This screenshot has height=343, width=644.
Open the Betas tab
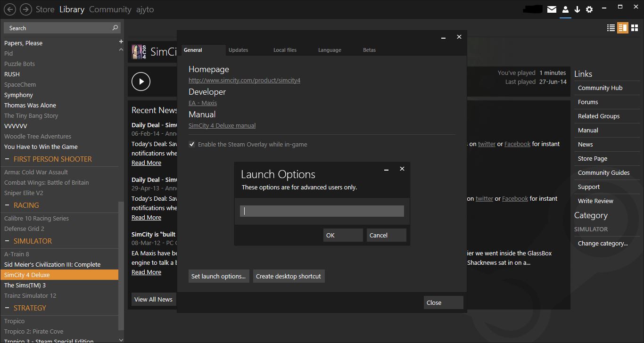click(x=369, y=50)
